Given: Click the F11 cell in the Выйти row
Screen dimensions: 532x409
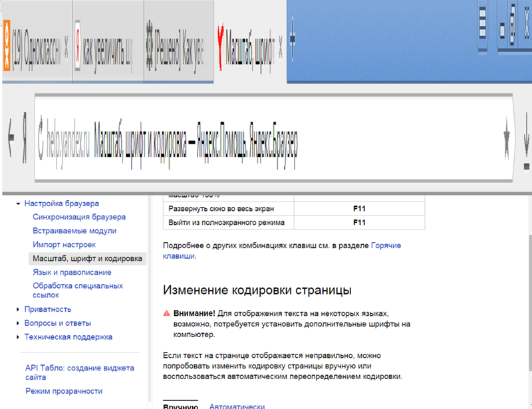Looking at the screenshot, I should coord(359,223).
